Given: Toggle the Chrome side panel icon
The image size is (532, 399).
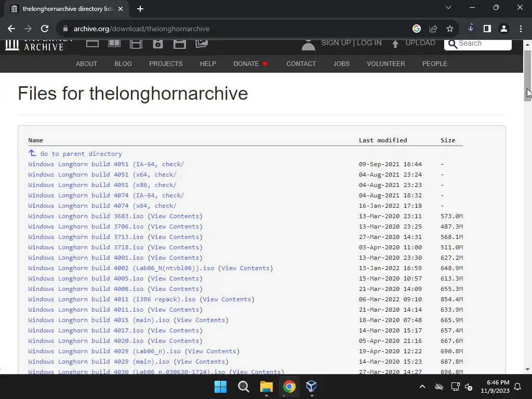Looking at the screenshot, I should point(487,29).
